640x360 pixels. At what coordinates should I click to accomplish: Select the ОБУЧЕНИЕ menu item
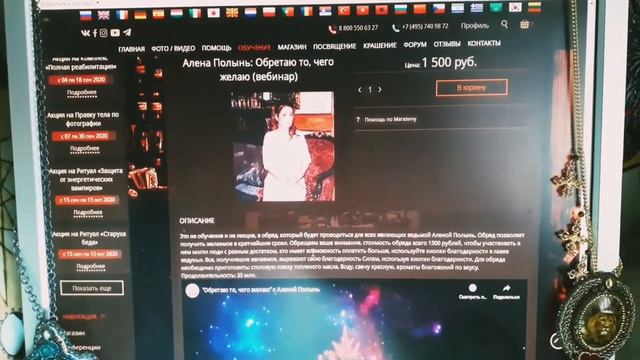[254, 47]
